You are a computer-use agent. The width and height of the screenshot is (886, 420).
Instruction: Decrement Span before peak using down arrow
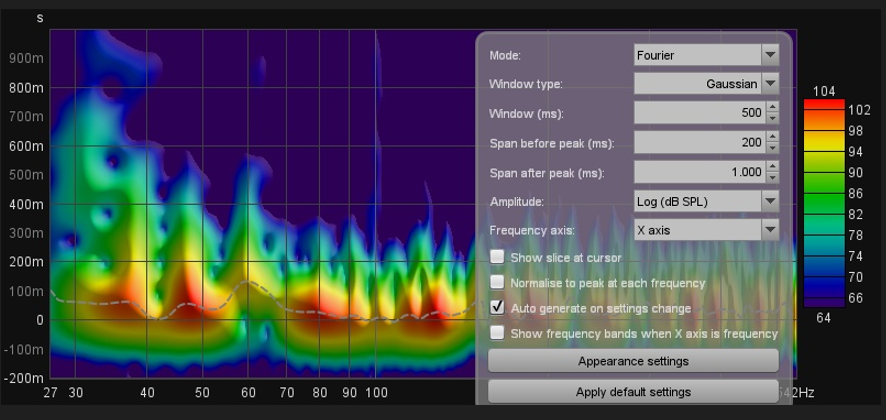(x=772, y=148)
